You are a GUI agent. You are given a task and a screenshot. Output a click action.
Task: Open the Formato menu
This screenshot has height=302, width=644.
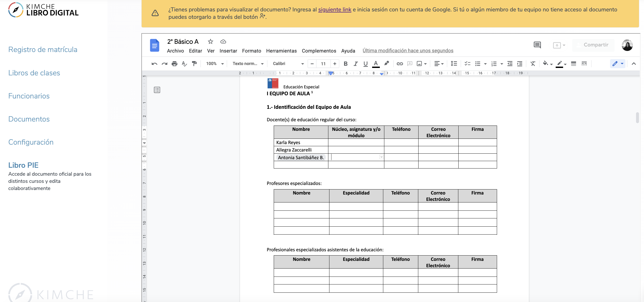tap(251, 51)
